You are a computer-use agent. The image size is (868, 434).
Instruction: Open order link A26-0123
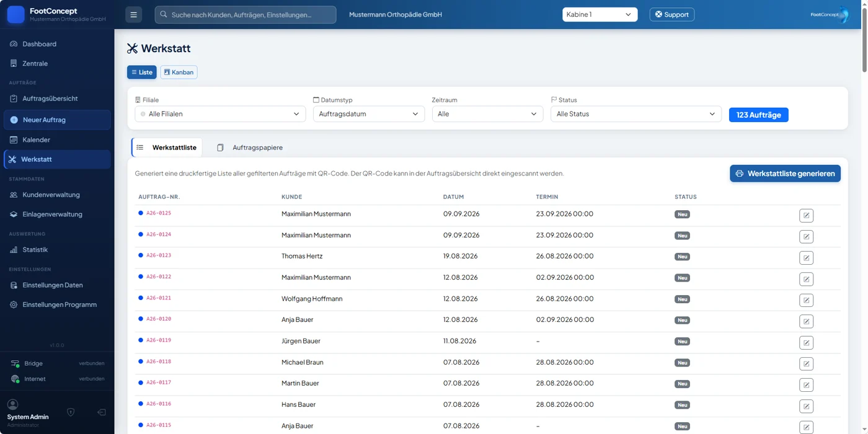tap(159, 255)
